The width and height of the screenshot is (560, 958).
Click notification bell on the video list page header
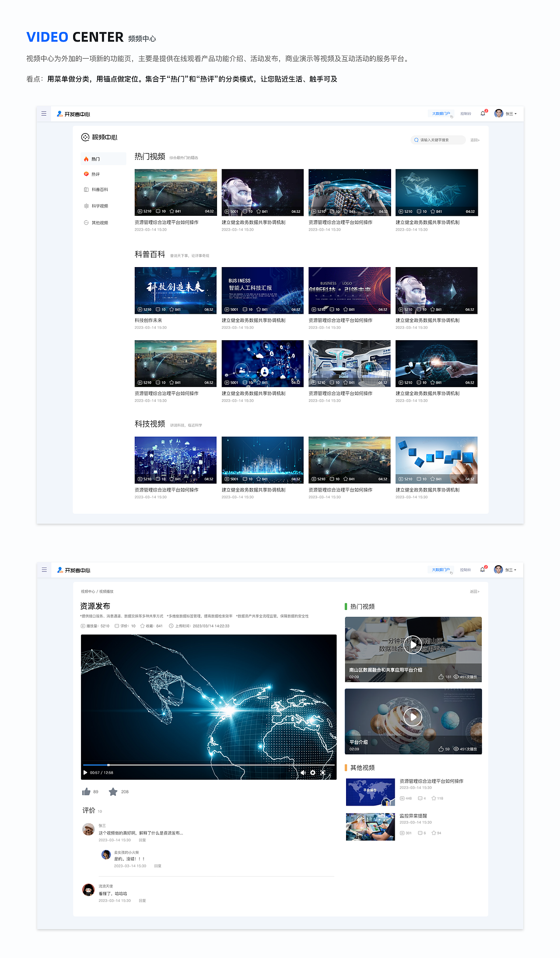(x=483, y=113)
